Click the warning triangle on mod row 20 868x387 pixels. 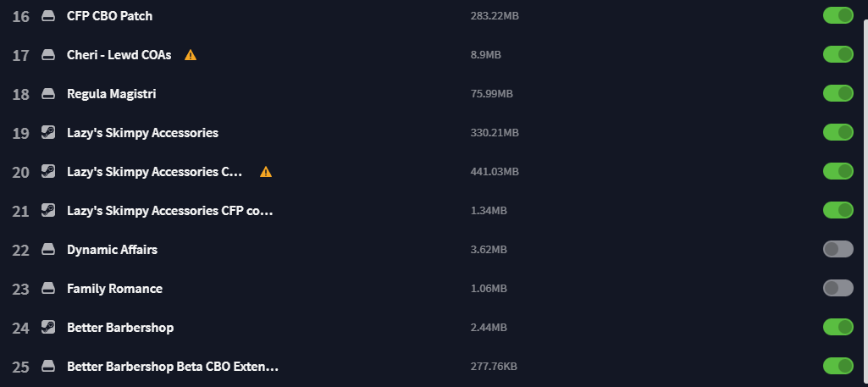tap(266, 172)
